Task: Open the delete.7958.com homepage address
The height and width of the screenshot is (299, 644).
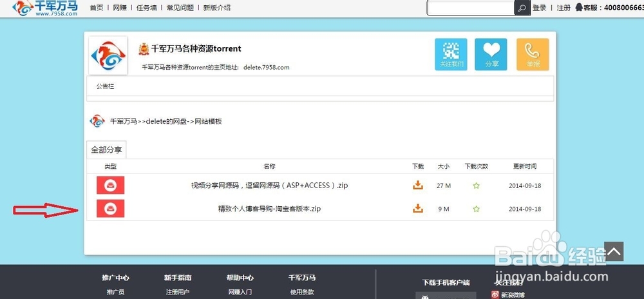Action: tap(266, 68)
